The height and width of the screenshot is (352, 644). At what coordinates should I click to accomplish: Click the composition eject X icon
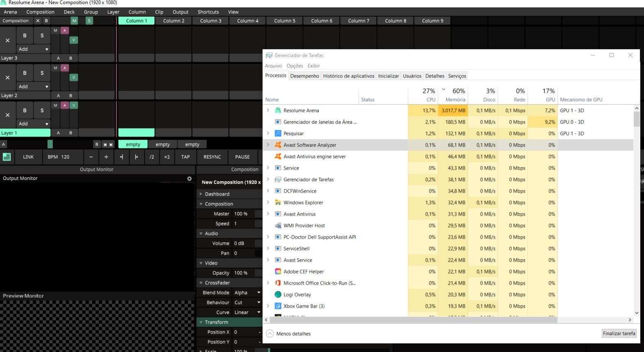click(x=38, y=21)
